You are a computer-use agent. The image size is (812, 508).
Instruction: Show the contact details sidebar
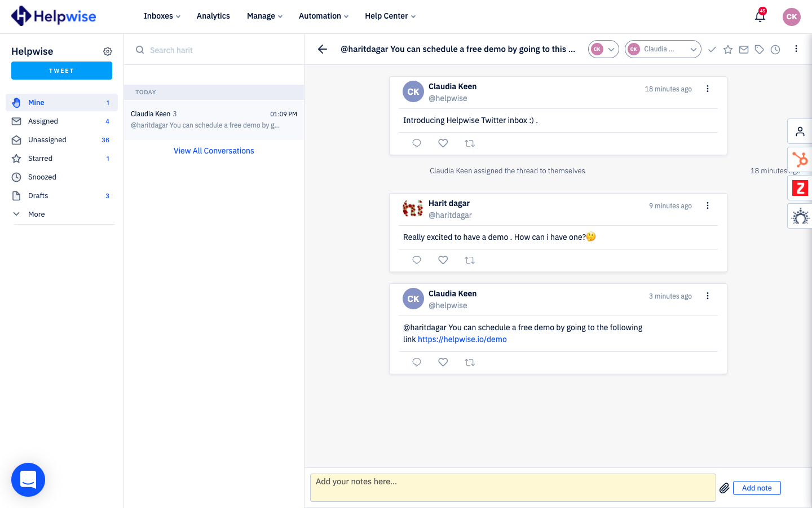tap(800, 131)
